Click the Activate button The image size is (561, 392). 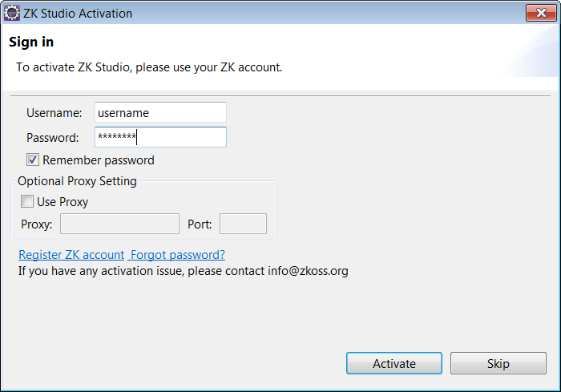[394, 363]
